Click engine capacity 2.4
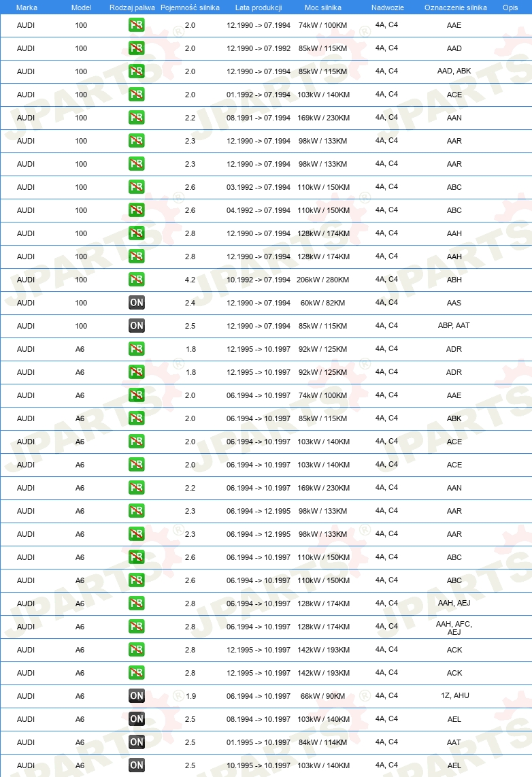Viewport: 532px width, 777px height. [x=190, y=303]
